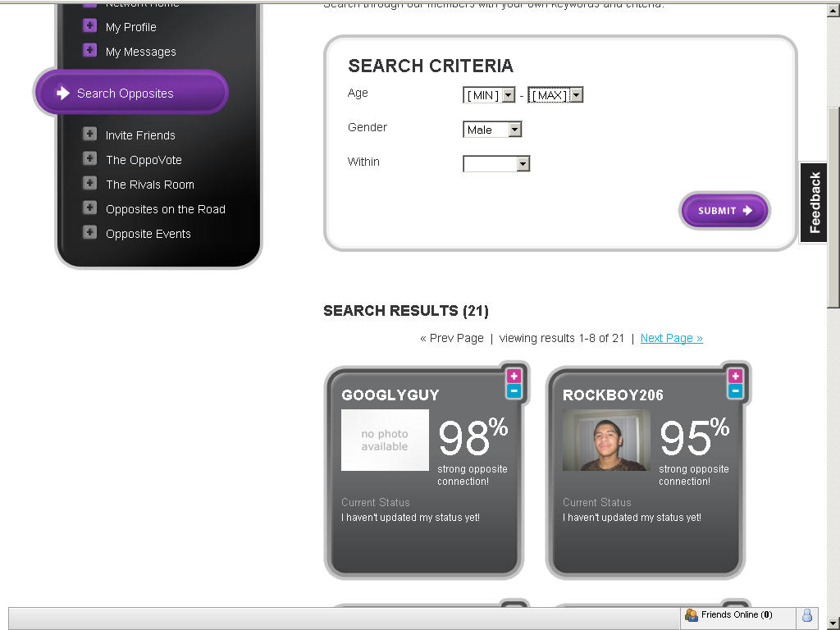Viewport: 840px width, 630px height.
Task: Click the 95% match score
Action: point(694,436)
